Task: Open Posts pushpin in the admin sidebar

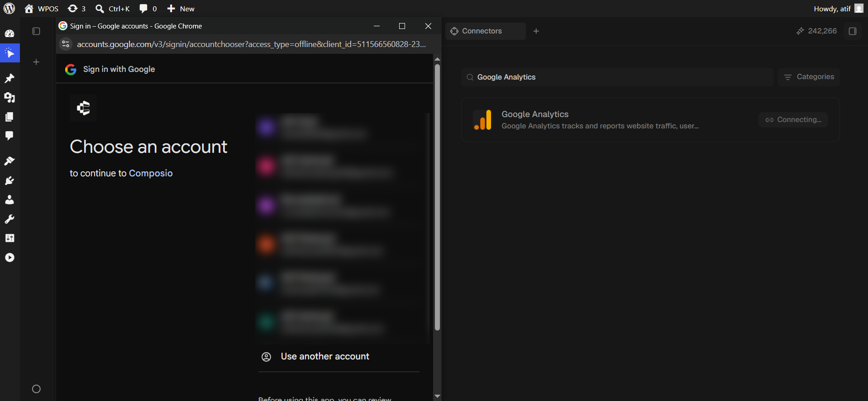Action: click(10, 78)
